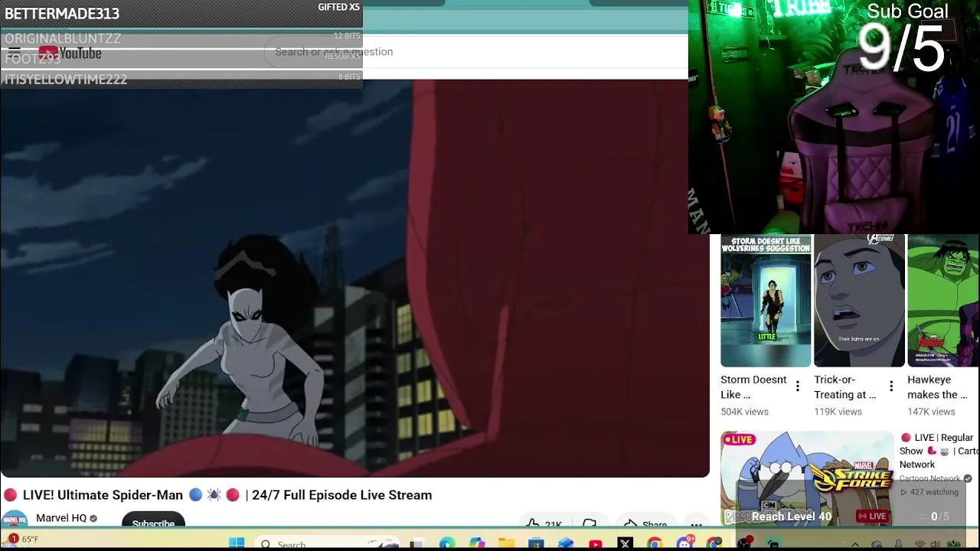980x551 pixels.
Task: Open the X app on the taskbar
Action: point(625,544)
